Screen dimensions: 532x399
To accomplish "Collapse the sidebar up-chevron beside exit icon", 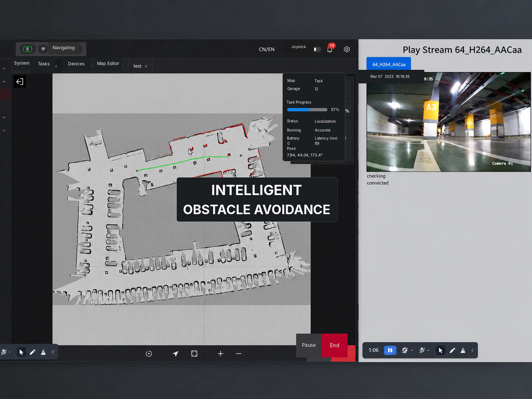I will [4, 82].
